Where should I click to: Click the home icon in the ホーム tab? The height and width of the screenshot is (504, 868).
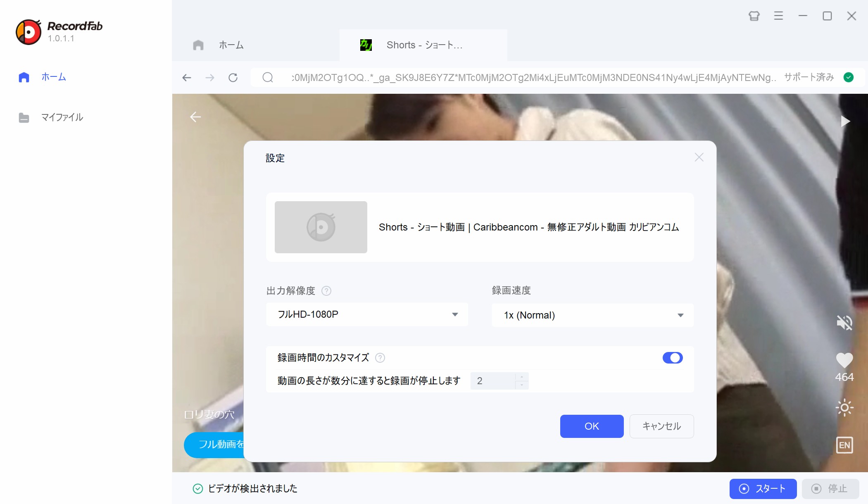tap(198, 45)
